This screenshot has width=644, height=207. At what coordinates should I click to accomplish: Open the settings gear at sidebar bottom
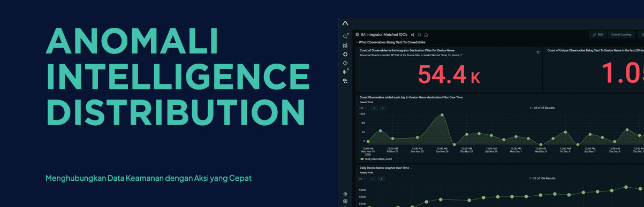click(345, 194)
